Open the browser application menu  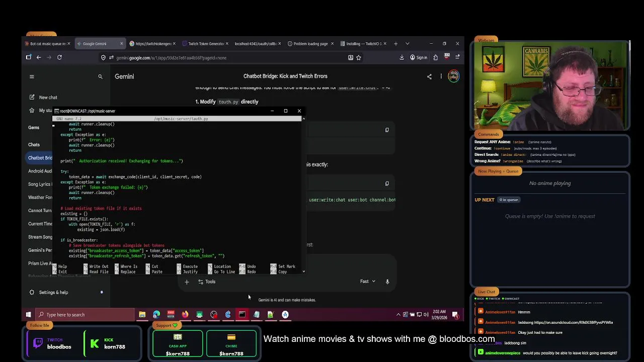click(x=457, y=58)
